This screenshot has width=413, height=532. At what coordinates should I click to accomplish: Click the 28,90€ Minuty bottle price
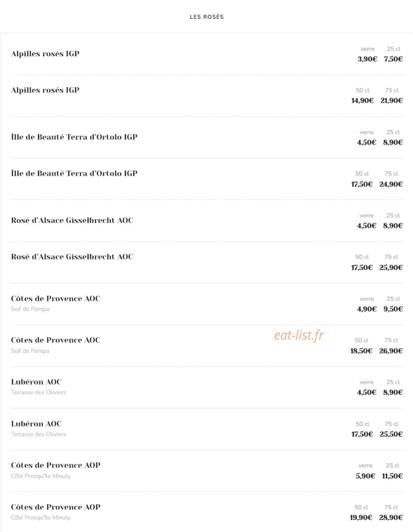point(391,518)
